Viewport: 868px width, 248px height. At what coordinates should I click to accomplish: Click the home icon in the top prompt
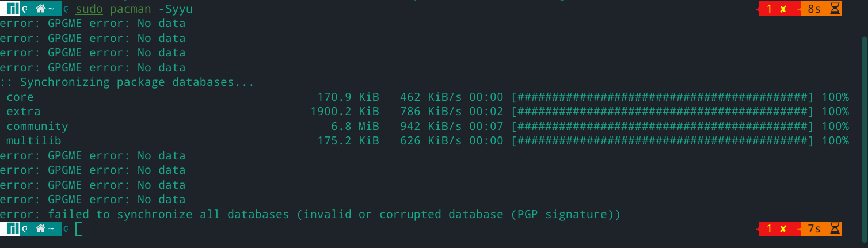[40, 9]
